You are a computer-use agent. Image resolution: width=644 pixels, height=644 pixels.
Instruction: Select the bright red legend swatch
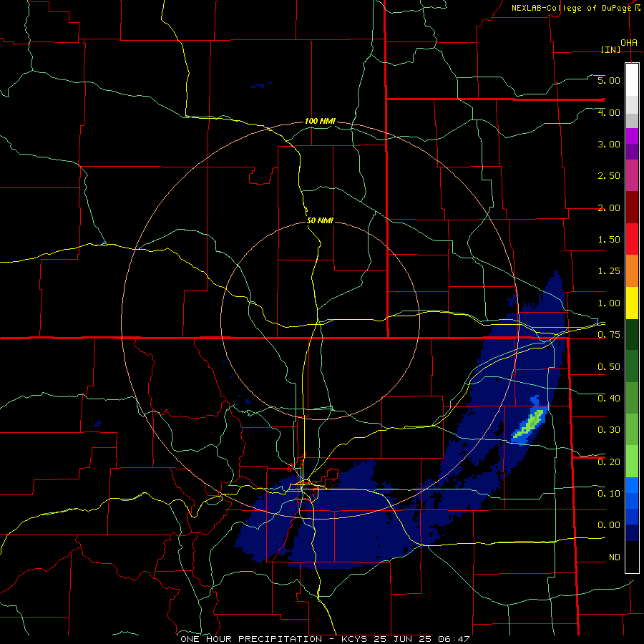(632, 239)
